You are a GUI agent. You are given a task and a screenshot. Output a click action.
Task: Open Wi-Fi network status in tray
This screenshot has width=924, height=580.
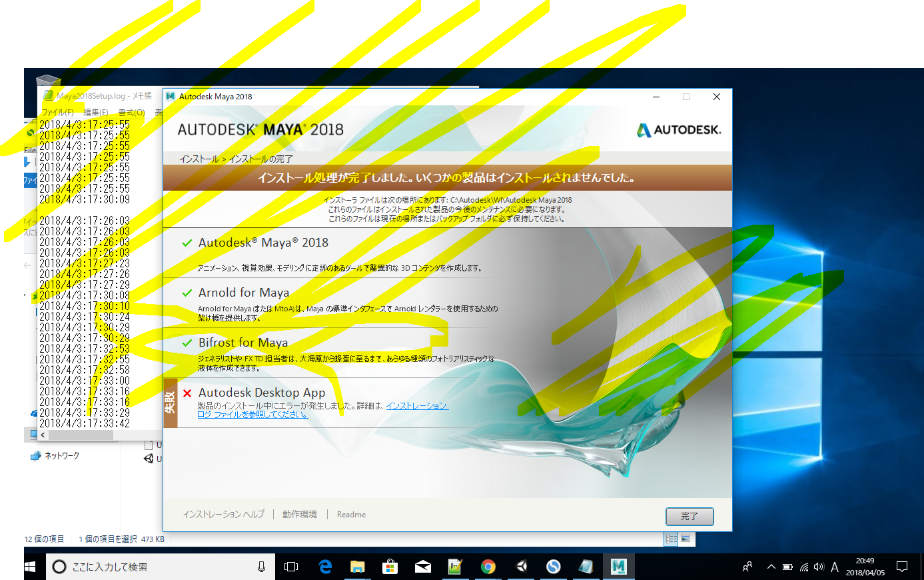pyautogui.click(x=803, y=567)
